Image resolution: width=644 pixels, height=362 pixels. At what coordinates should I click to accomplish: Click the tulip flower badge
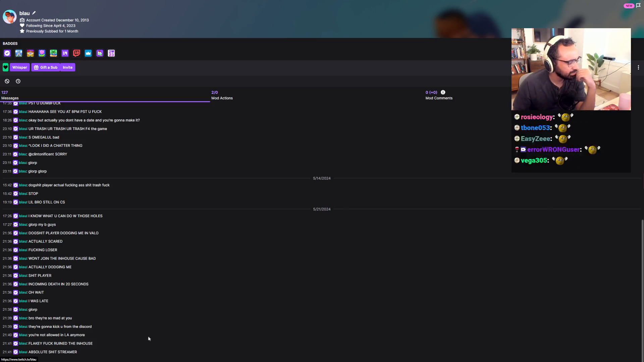click(42, 53)
